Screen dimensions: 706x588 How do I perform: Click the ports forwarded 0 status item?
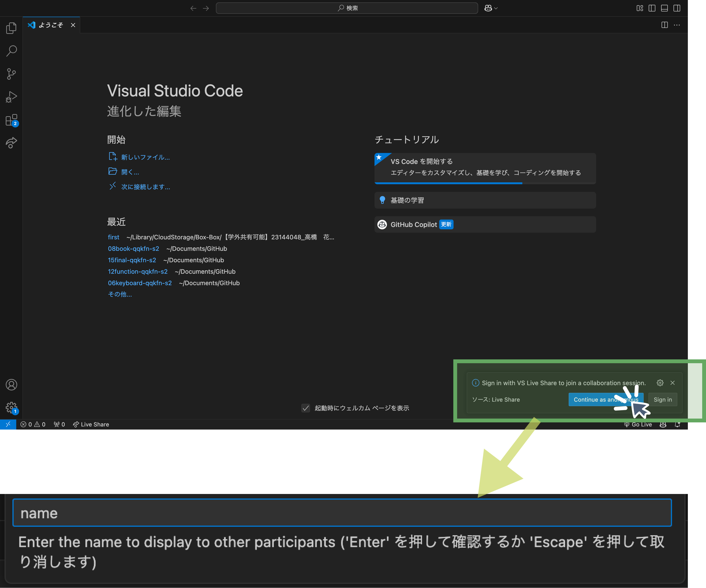59,424
